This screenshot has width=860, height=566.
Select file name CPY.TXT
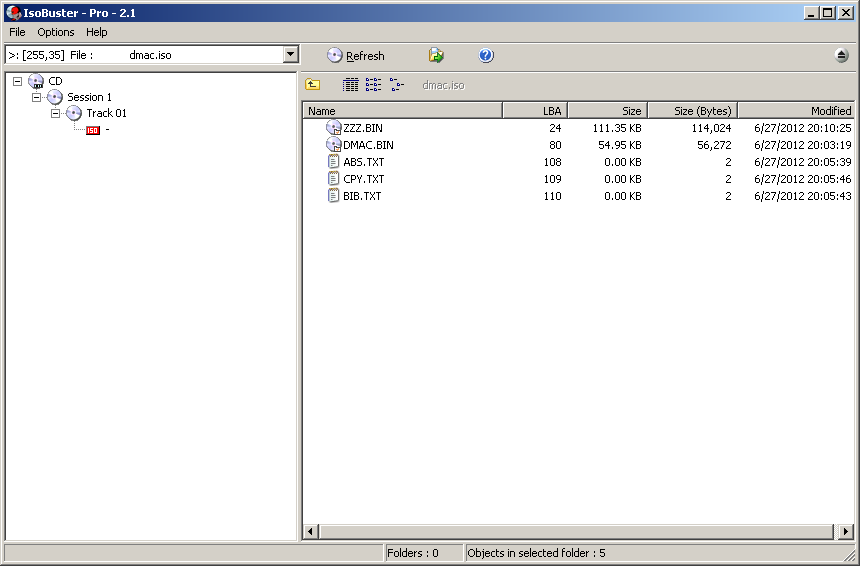[364, 179]
